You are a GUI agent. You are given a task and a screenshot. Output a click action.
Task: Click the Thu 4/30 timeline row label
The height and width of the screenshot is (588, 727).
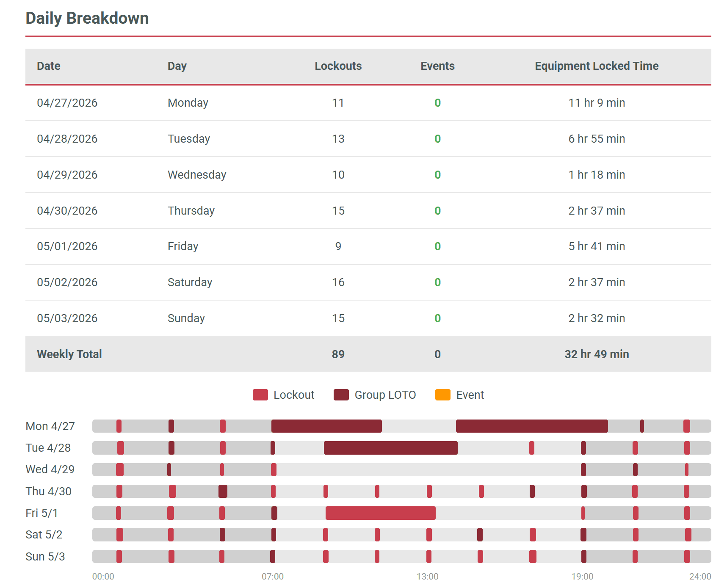(x=48, y=491)
